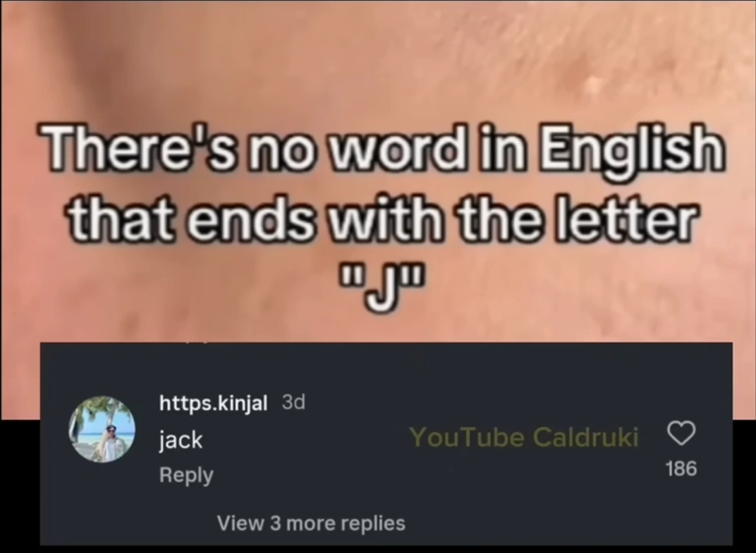Like the jack comment with heart icon
Viewport: 756px width, 553px height.
(681, 432)
